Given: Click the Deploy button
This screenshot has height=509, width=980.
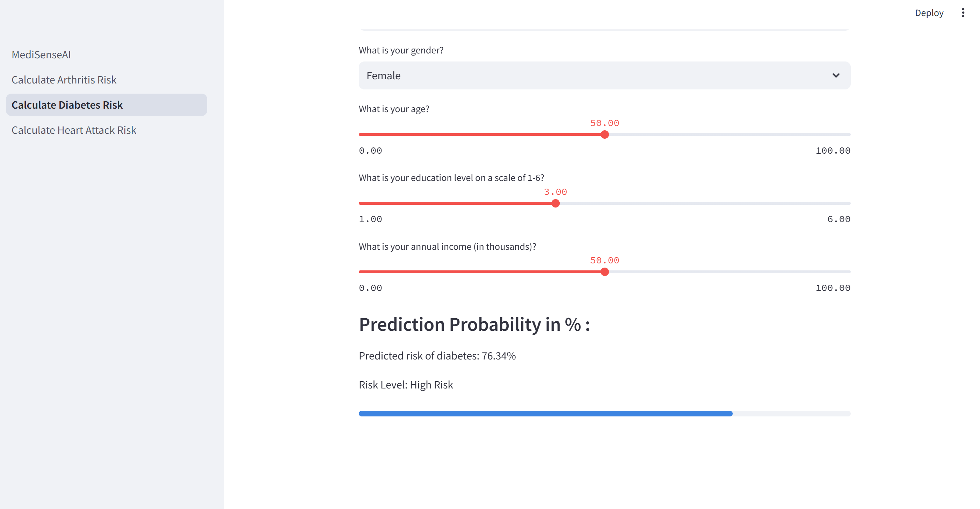Looking at the screenshot, I should [x=929, y=13].
